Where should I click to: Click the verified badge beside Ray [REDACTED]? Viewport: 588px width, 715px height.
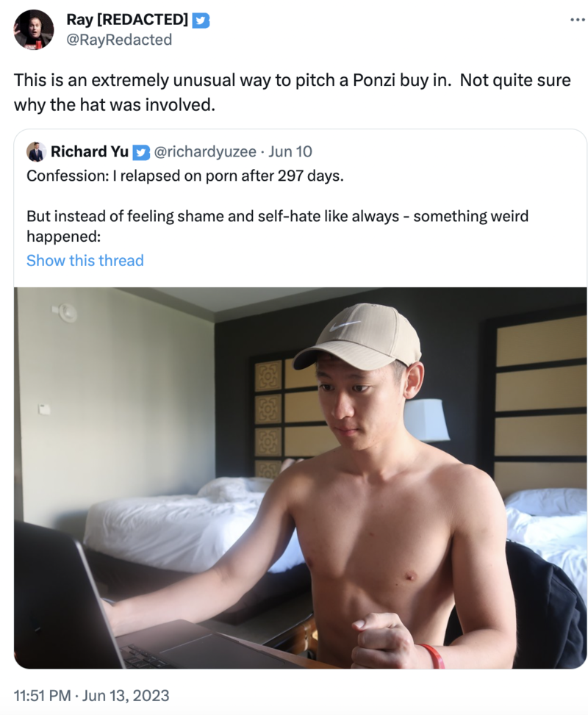click(201, 20)
